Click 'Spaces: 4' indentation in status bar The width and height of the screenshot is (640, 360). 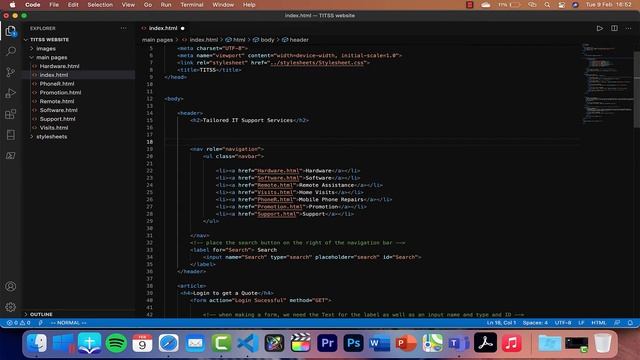(x=535, y=322)
